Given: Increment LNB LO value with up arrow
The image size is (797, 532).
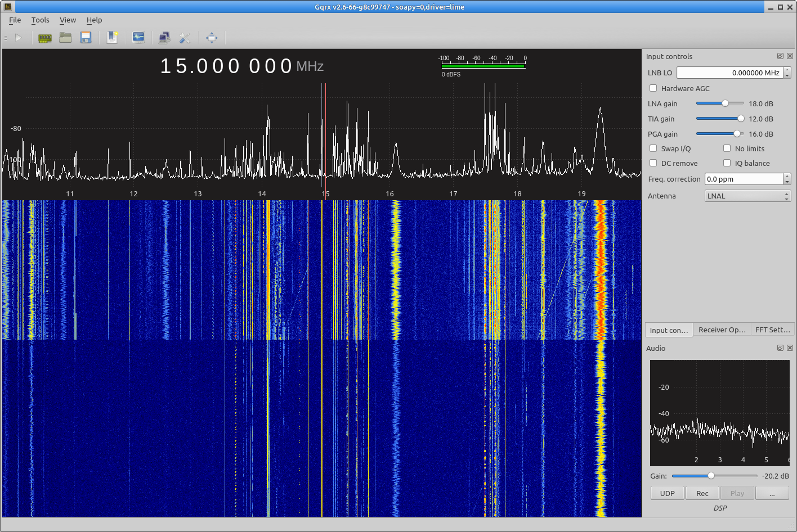Looking at the screenshot, I should point(787,70).
